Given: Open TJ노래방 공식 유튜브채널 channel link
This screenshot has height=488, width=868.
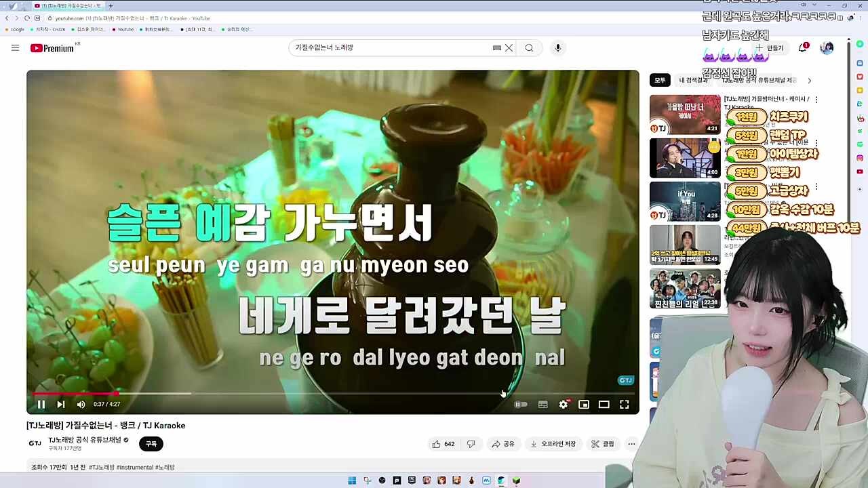Looking at the screenshot, I should click(x=85, y=440).
